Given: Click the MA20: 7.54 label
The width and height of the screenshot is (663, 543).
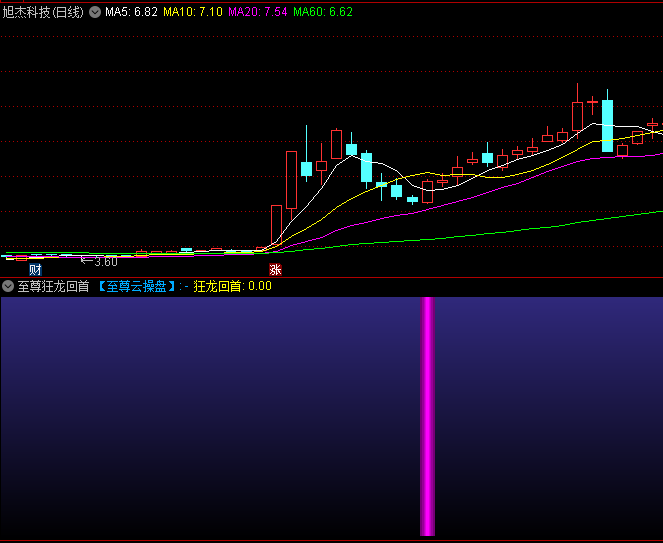Looking at the screenshot, I should [x=258, y=12].
